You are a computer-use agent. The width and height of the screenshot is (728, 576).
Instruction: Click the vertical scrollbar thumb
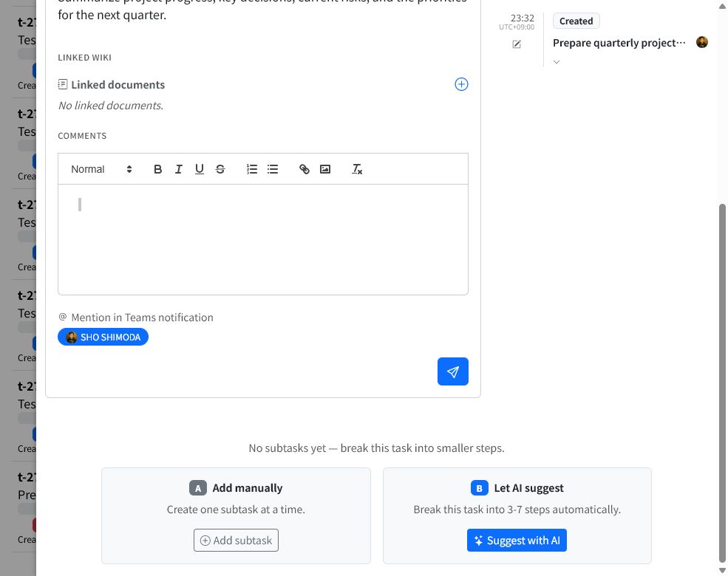tap(722, 383)
